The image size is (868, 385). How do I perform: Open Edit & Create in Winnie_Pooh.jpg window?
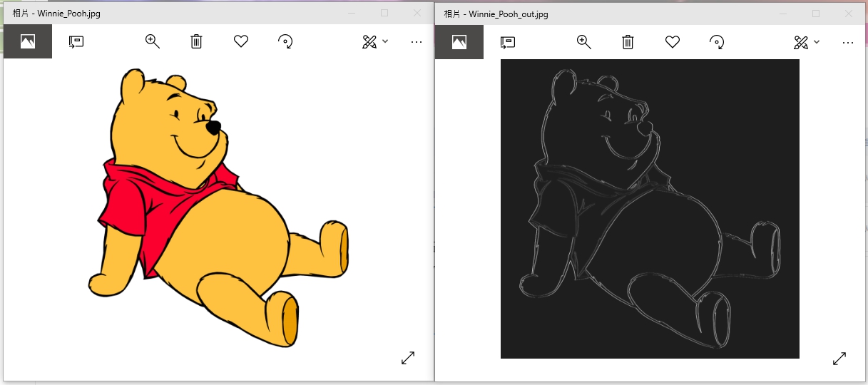click(369, 41)
